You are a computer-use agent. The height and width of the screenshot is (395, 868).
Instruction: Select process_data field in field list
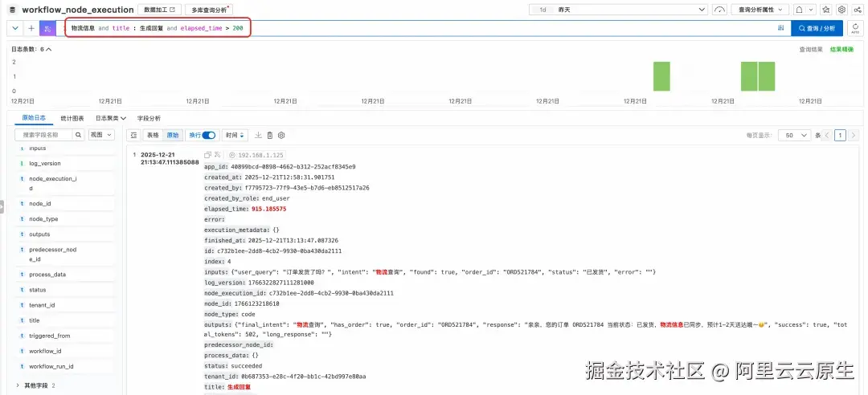click(47, 275)
